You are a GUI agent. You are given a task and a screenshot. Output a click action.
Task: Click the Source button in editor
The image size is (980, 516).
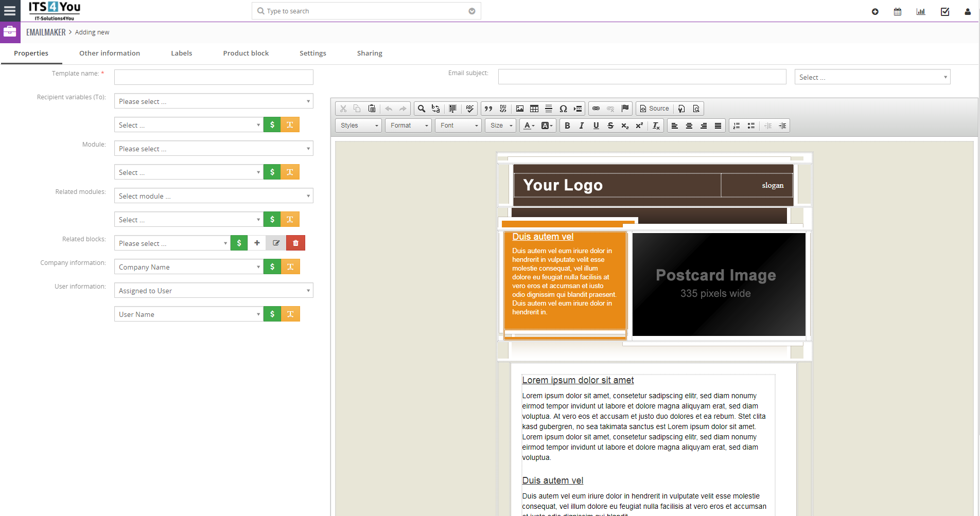tap(654, 109)
